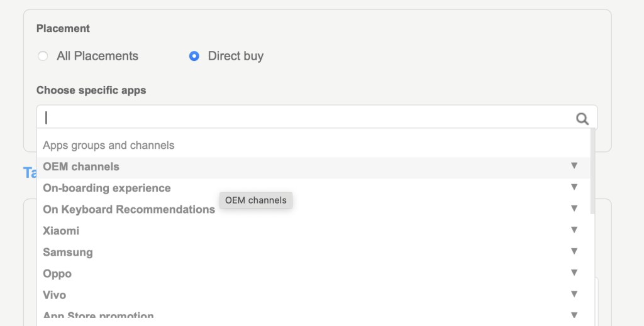Expand the Vivo group arrow
The width and height of the screenshot is (644, 326).
(574, 294)
